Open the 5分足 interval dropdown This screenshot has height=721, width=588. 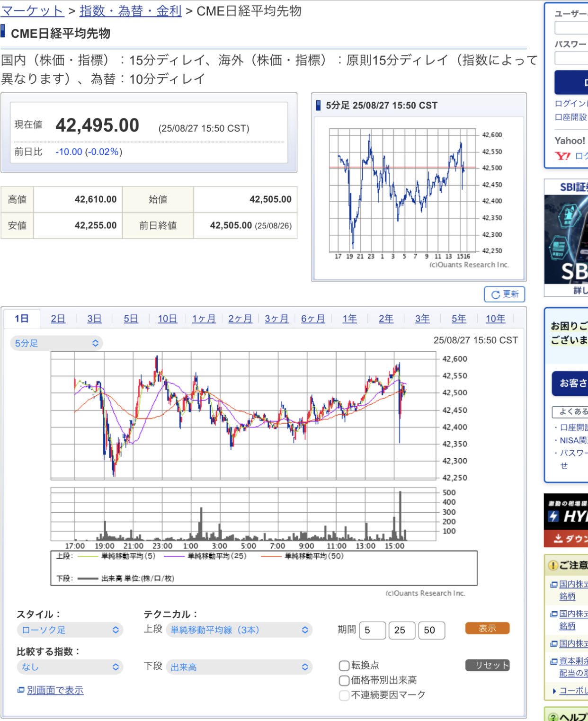click(x=56, y=343)
